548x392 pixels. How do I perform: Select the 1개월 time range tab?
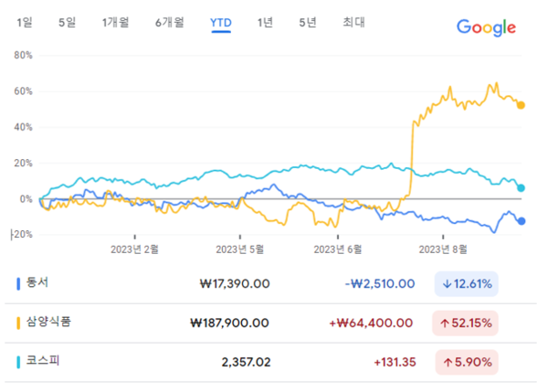tap(116, 22)
